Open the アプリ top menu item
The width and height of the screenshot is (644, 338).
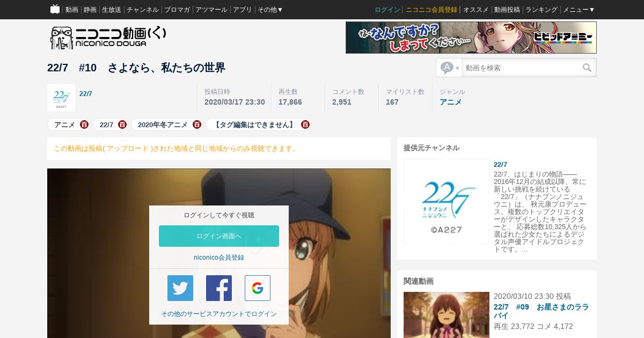[x=243, y=10]
